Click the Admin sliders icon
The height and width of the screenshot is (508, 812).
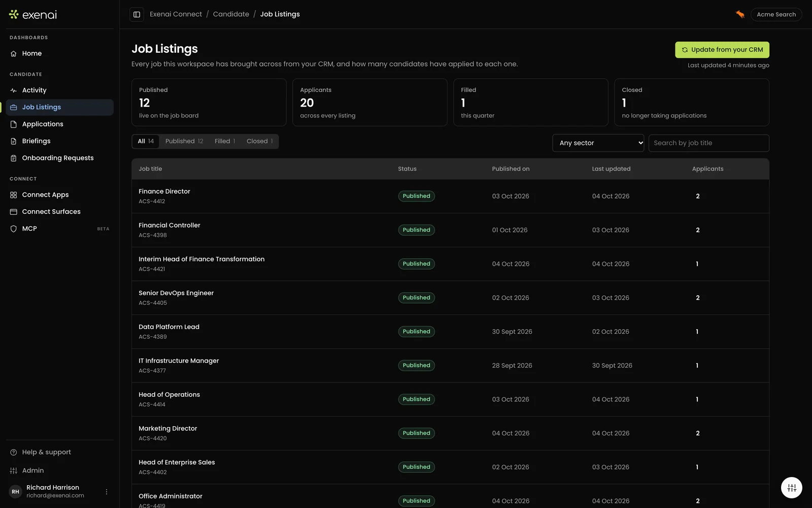(14, 471)
